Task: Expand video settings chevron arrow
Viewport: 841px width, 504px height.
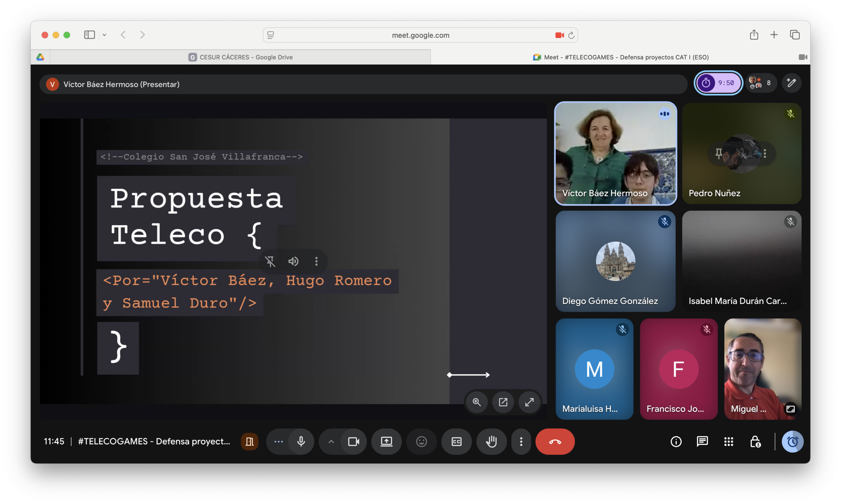Action: [331, 442]
